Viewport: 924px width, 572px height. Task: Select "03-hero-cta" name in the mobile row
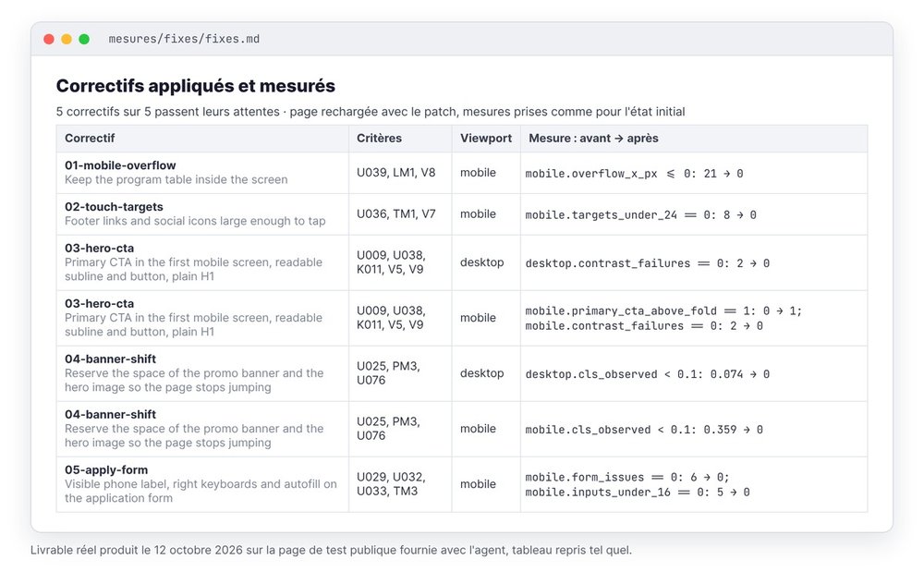pos(99,303)
